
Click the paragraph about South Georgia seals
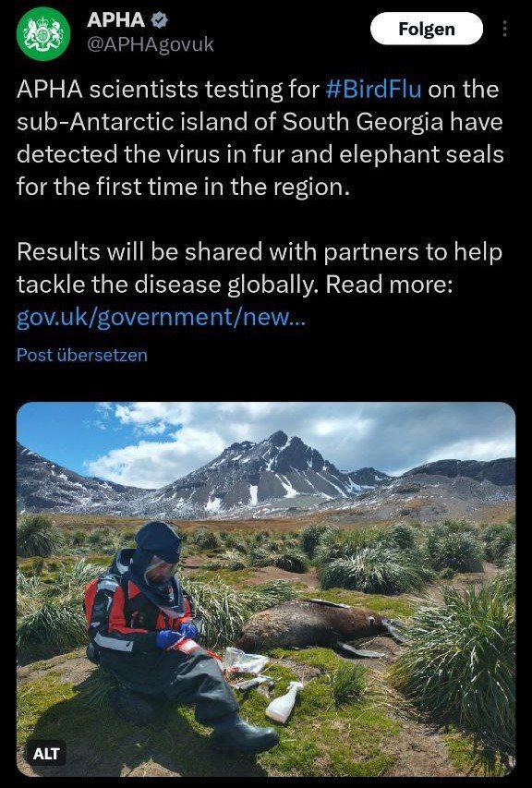click(x=260, y=138)
